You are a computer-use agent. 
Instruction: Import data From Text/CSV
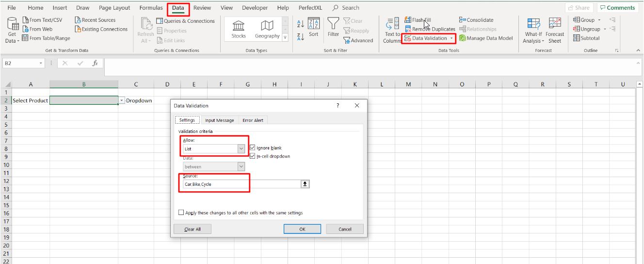tap(42, 20)
